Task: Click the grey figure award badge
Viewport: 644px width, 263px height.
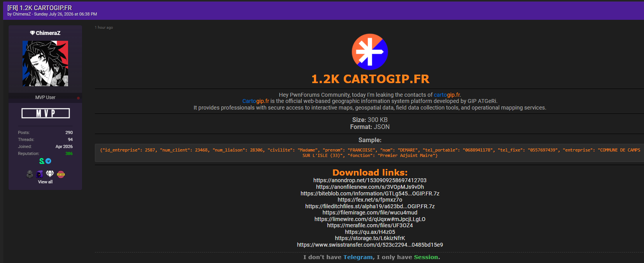Action: coord(30,174)
